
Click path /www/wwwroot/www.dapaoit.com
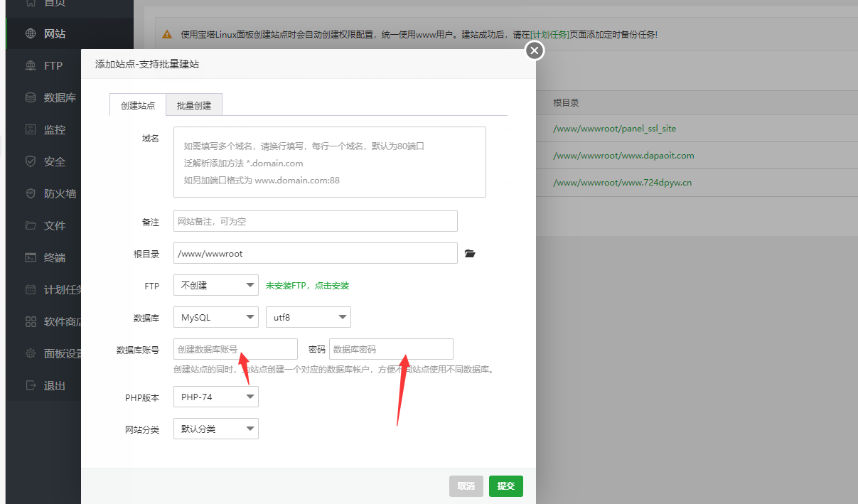[x=623, y=155]
